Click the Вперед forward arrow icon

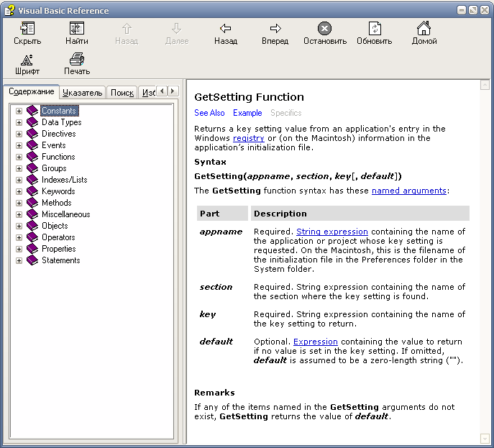[275, 29]
